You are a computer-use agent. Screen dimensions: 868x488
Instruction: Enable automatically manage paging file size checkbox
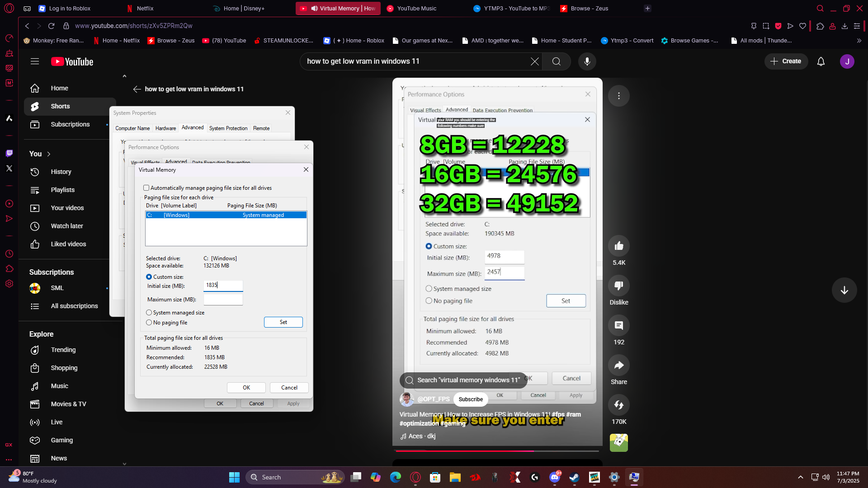click(146, 188)
